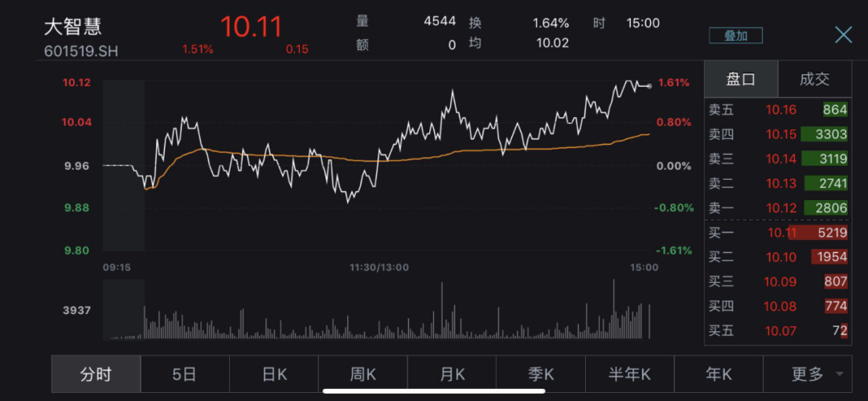Viewport: 868px width, 401px height.
Task: Click the 买四 row at 10.08
Action: click(778, 306)
